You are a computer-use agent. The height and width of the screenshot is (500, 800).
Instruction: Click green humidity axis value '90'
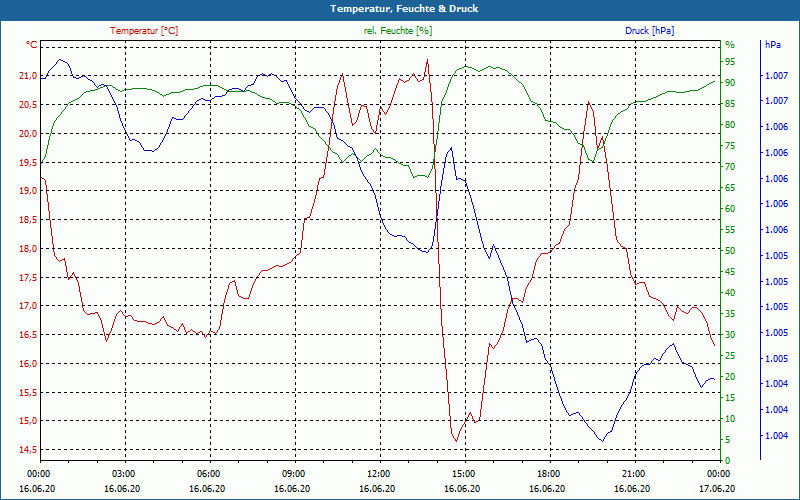pyautogui.click(x=730, y=83)
